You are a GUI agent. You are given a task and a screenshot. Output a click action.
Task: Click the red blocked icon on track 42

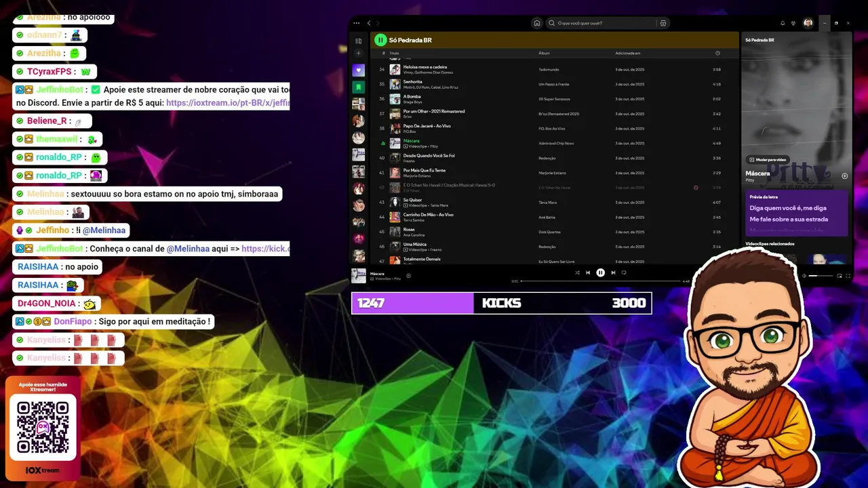(x=696, y=188)
